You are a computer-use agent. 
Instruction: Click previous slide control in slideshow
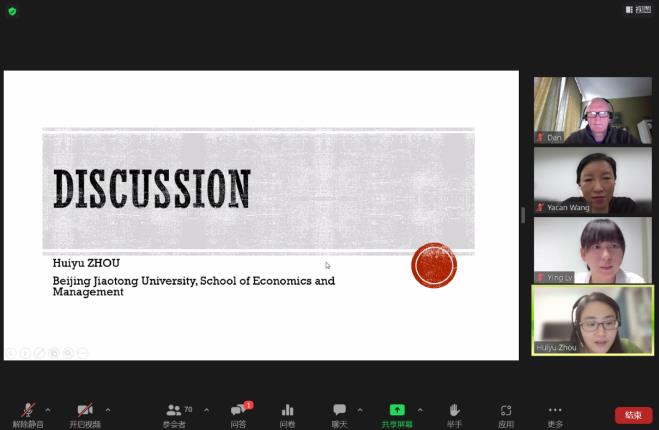tap(11, 353)
